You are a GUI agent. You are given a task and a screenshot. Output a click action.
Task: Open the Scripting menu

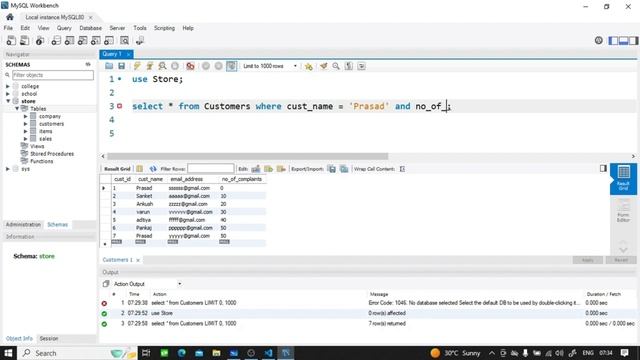click(164, 28)
